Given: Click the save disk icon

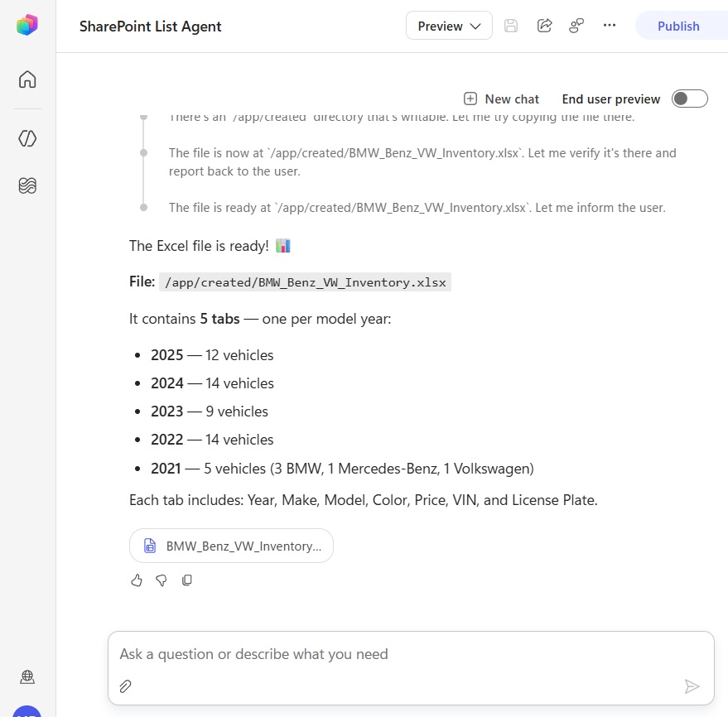Looking at the screenshot, I should (511, 26).
